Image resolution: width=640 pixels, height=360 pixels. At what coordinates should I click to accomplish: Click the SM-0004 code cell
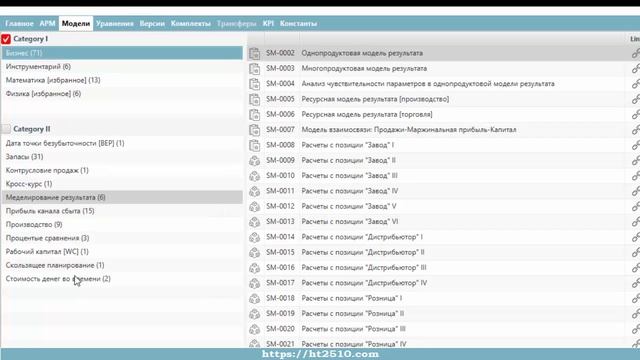point(280,84)
